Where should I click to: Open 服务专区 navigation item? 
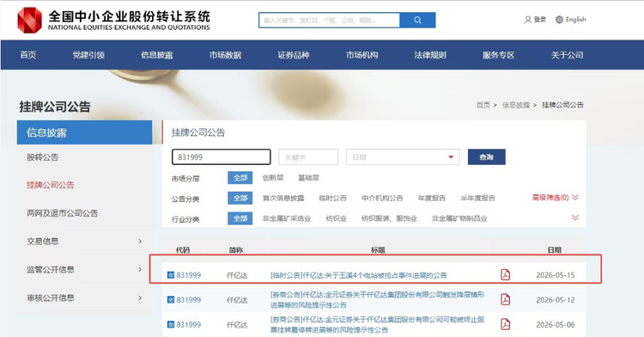click(498, 55)
